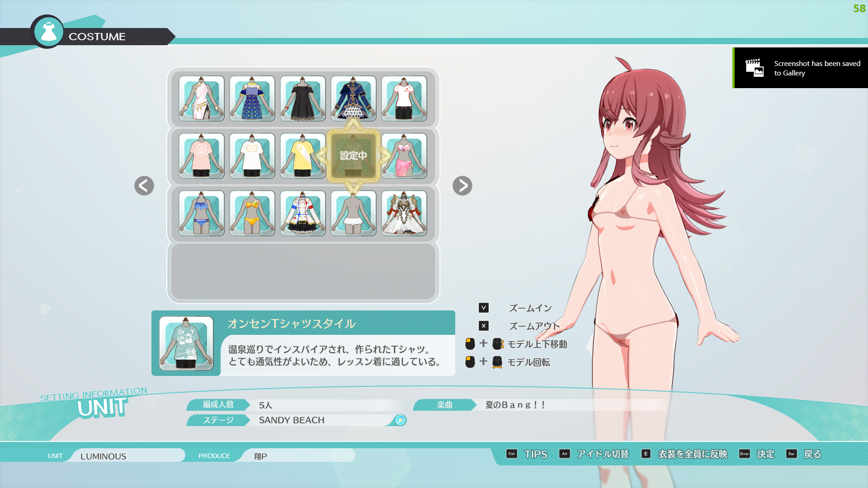Select the black off-shoulder dress costume
Viewport: 868px width, 488px height.
click(x=303, y=99)
